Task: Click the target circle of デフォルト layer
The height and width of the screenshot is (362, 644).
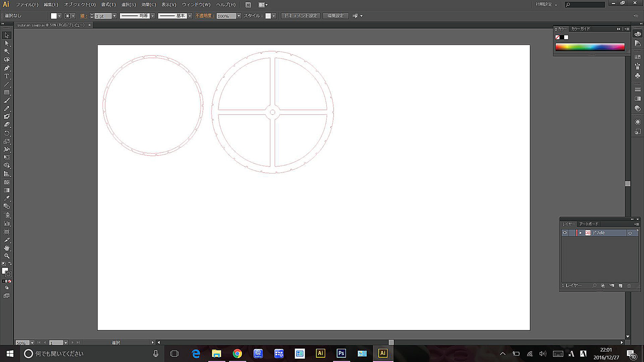Action: click(630, 233)
